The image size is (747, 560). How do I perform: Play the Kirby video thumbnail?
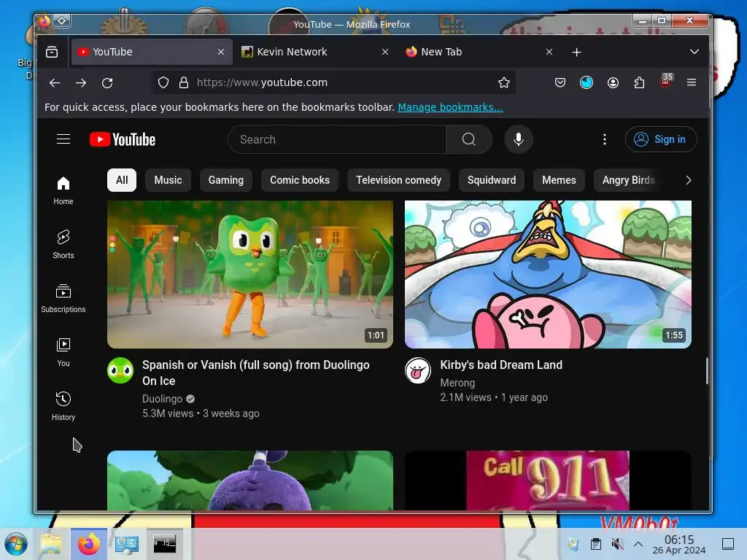click(x=548, y=274)
